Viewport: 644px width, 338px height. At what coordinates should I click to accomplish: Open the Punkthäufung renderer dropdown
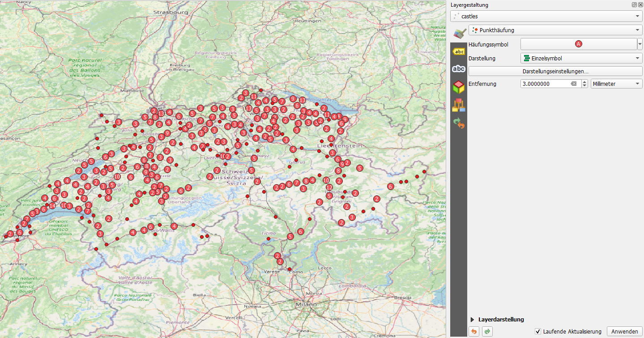tap(555, 30)
